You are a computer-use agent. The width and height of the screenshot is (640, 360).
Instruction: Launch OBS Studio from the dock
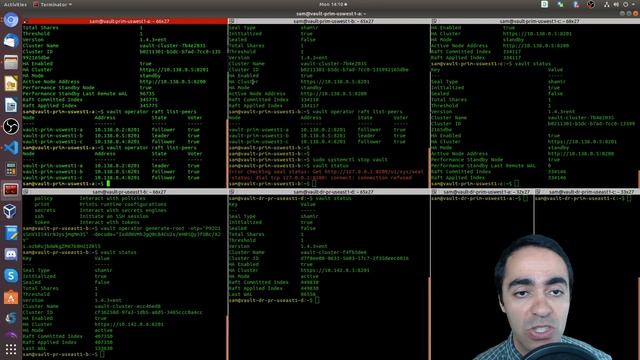pos(11,126)
